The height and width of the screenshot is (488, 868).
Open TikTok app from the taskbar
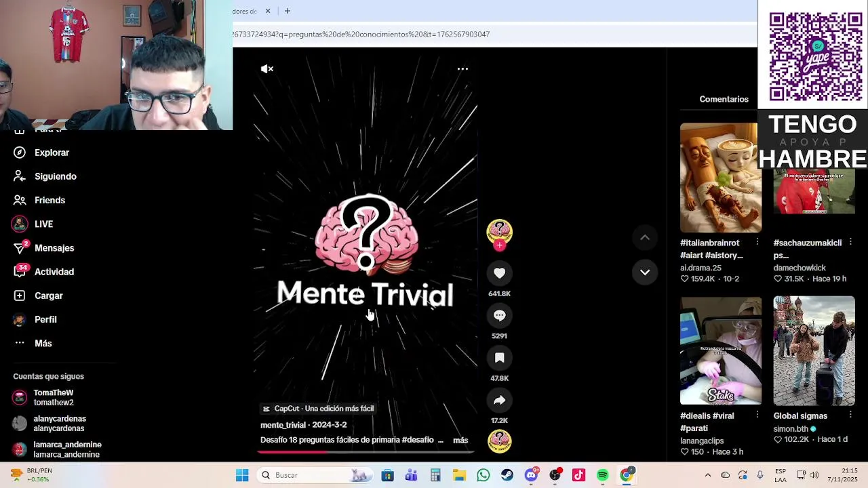578,475
